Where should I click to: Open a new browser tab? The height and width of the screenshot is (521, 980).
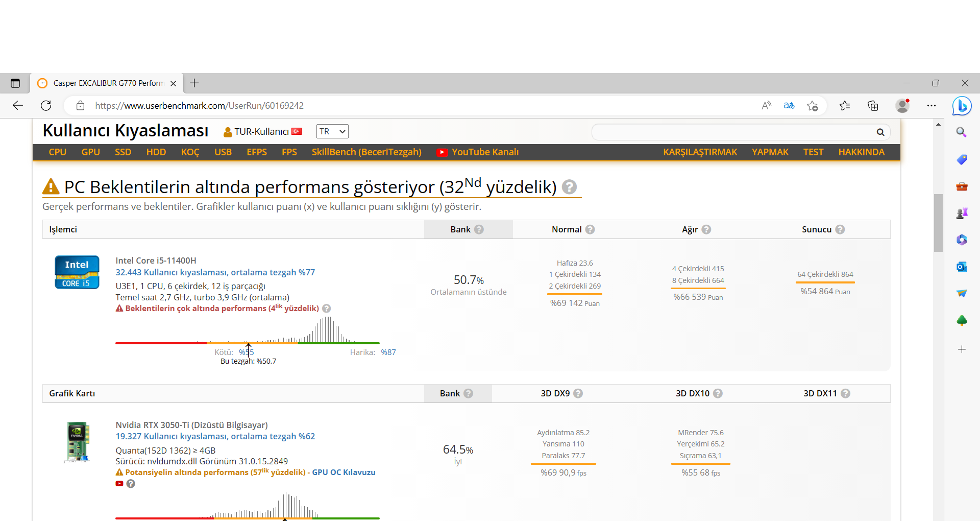(194, 83)
